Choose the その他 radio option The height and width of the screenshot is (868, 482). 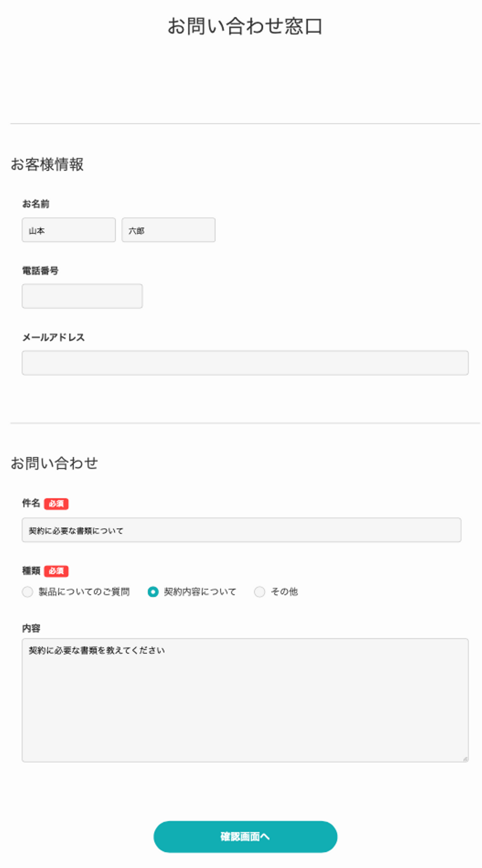pos(259,591)
